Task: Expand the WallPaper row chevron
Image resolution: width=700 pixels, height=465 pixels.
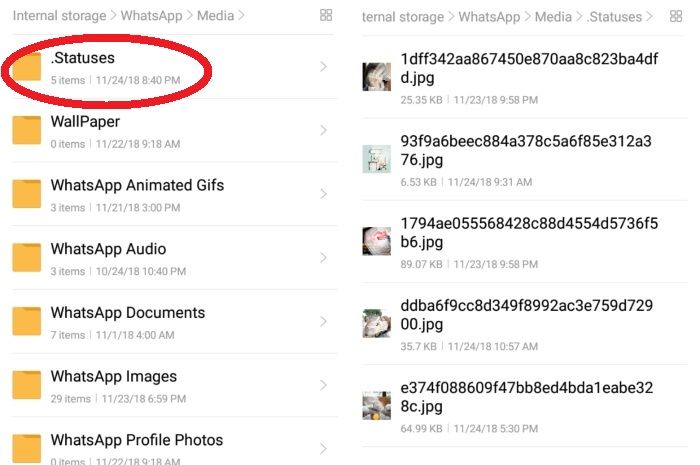Action: [x=324, y=130]
